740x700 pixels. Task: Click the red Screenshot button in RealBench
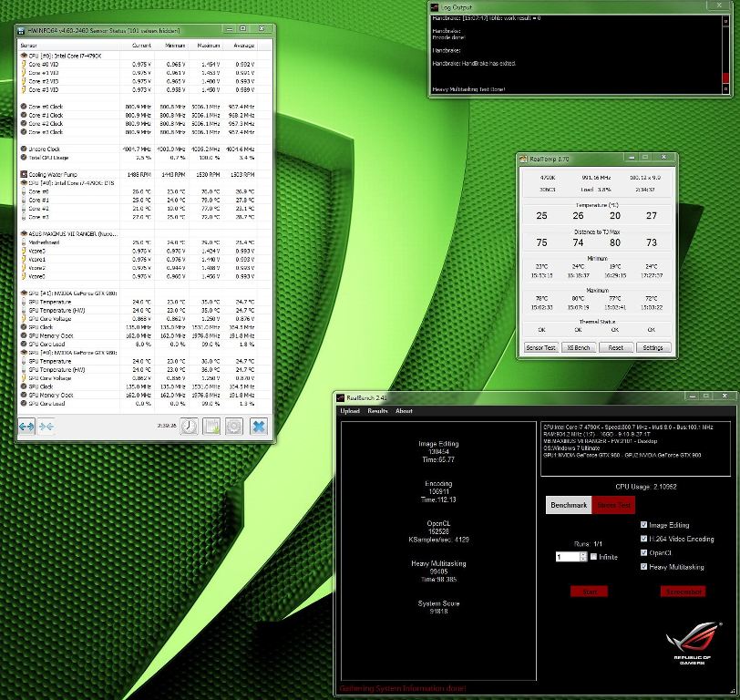[x=683, y=592]
